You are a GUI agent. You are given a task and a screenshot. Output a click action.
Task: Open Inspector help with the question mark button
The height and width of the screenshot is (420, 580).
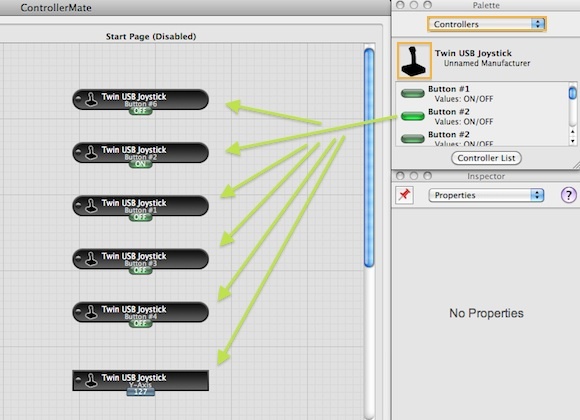tap(569, 195)
